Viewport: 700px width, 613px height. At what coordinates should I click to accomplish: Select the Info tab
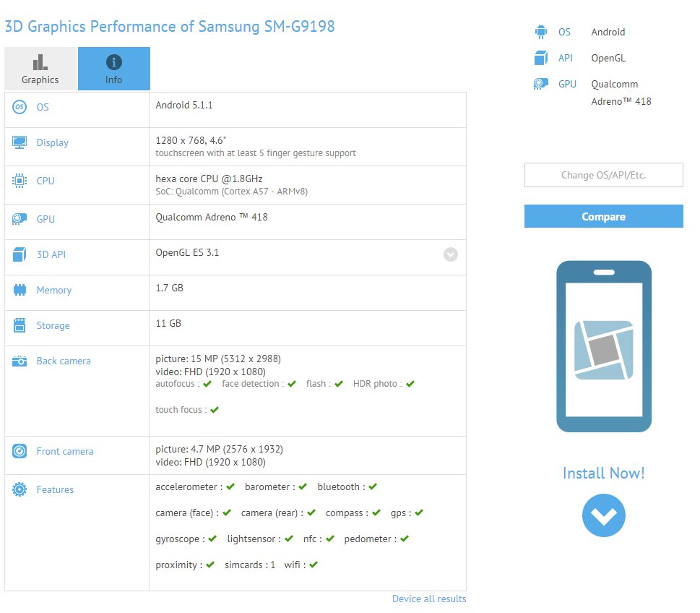click(114, 69)
